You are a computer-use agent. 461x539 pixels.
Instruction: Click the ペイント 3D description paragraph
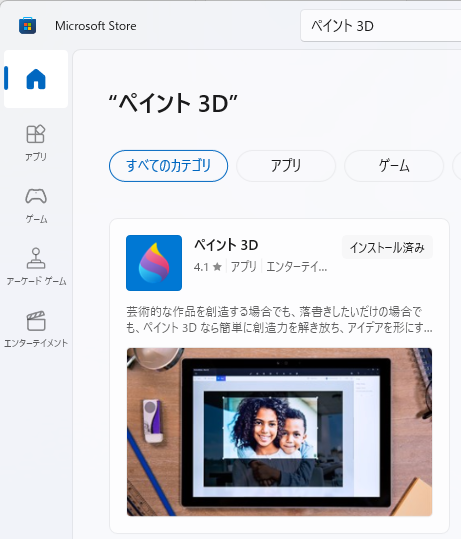click(x=279, y=320)
